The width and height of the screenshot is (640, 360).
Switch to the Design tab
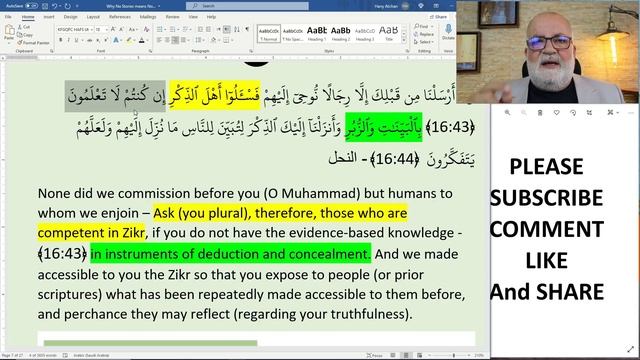[70, 17]
